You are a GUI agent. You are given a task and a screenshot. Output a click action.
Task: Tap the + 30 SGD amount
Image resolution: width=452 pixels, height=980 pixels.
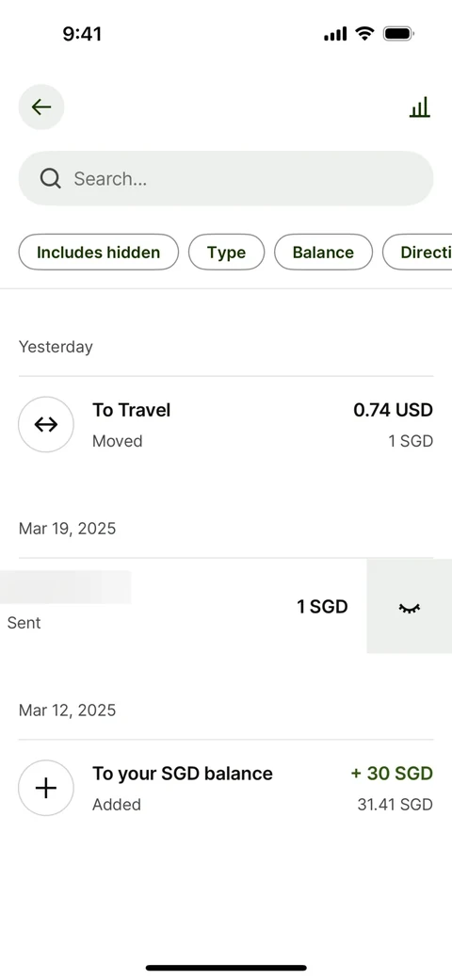click(x=392, y=773)
